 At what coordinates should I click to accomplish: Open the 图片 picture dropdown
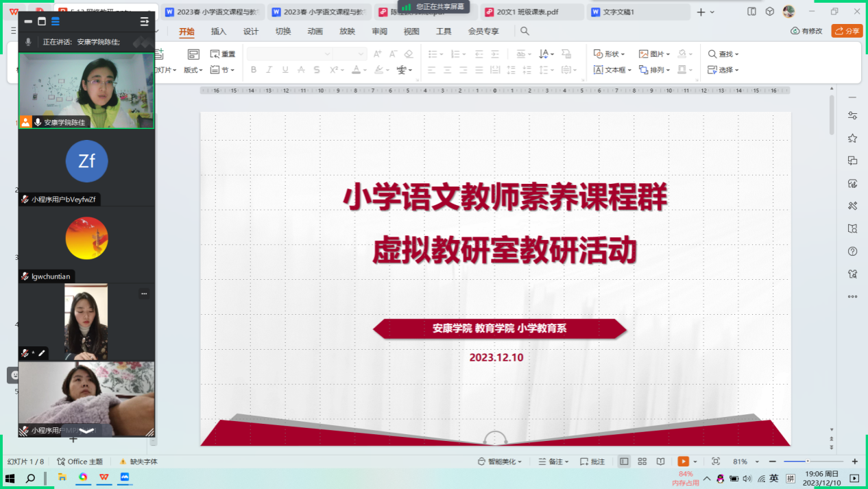pos(654,53)
